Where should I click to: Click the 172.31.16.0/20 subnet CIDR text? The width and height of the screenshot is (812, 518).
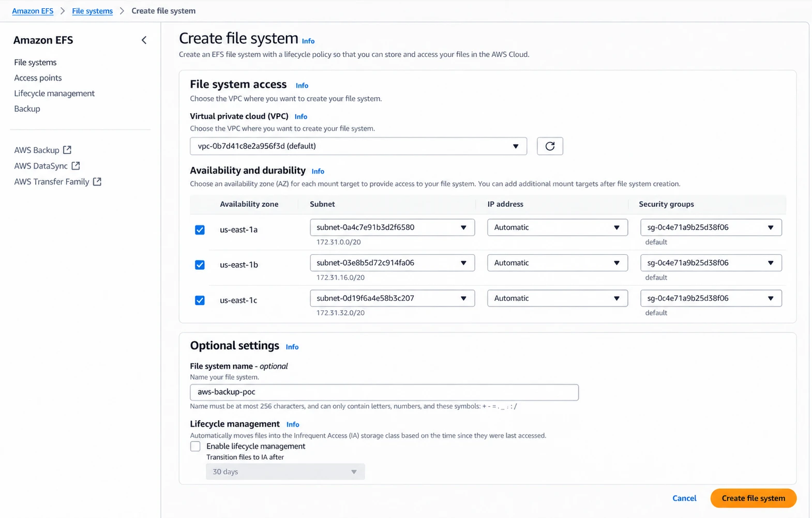tap(340, 278)
